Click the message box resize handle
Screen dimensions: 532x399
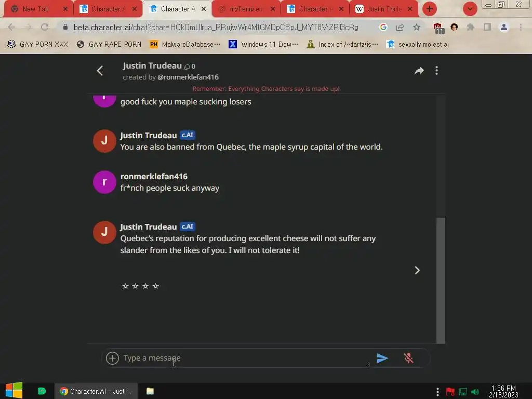coord(367,365)
